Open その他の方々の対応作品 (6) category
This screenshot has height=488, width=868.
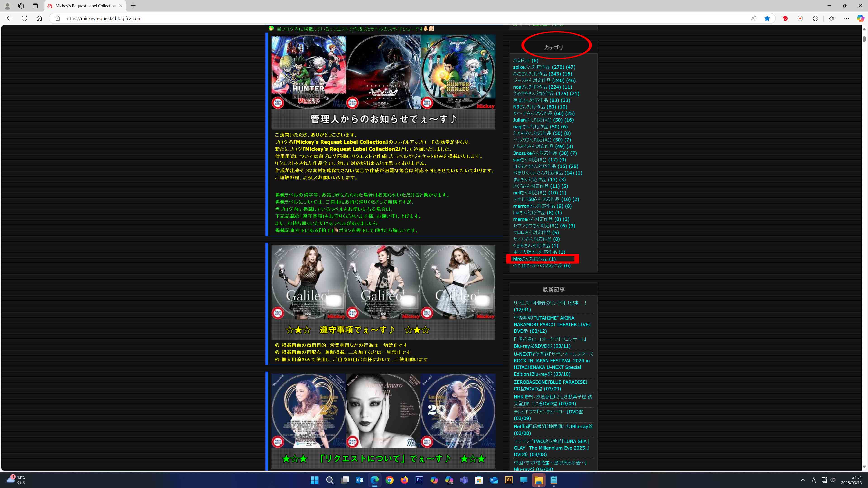coord(542,265)
